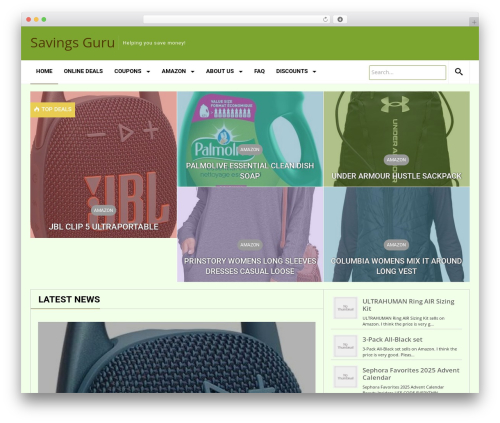Viewport: 500px width, 423px height.
Task: Focus the Search input field
Action: (x=407, y=72)
